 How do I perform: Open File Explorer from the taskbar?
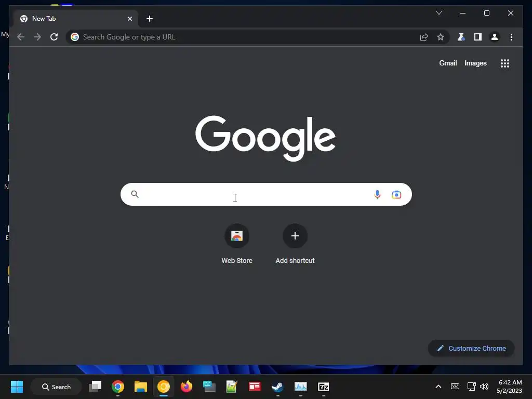(140, 387)
